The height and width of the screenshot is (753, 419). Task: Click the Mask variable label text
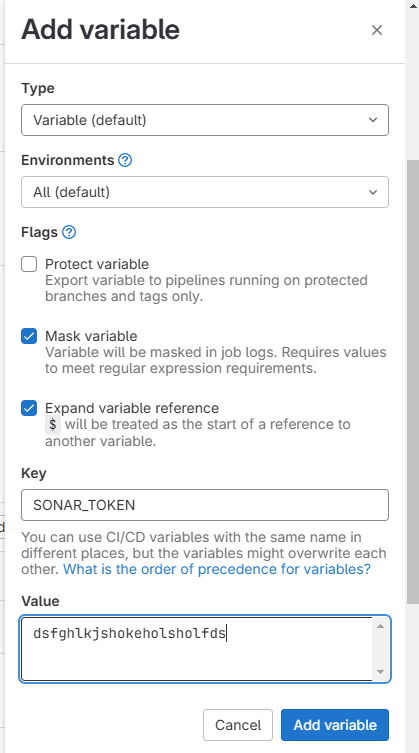pos(91,336)
